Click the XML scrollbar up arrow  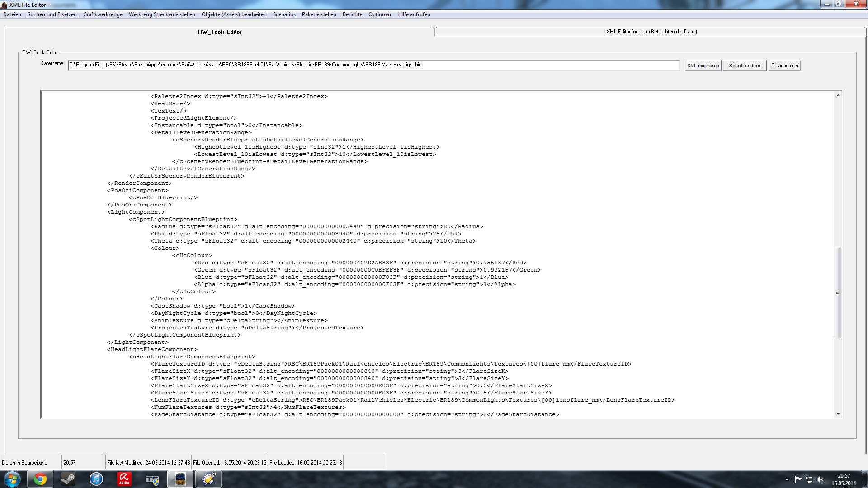(838, 95)
